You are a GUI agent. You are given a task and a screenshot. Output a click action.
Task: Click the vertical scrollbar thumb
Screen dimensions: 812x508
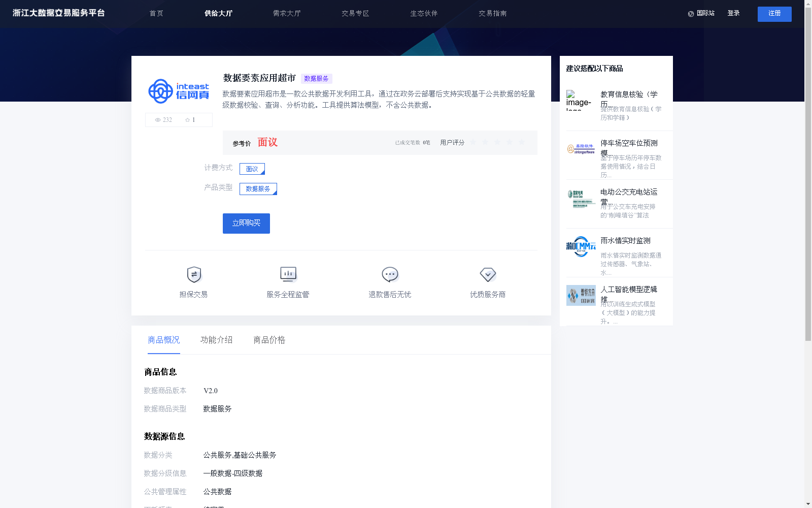[x=808, y=173]
